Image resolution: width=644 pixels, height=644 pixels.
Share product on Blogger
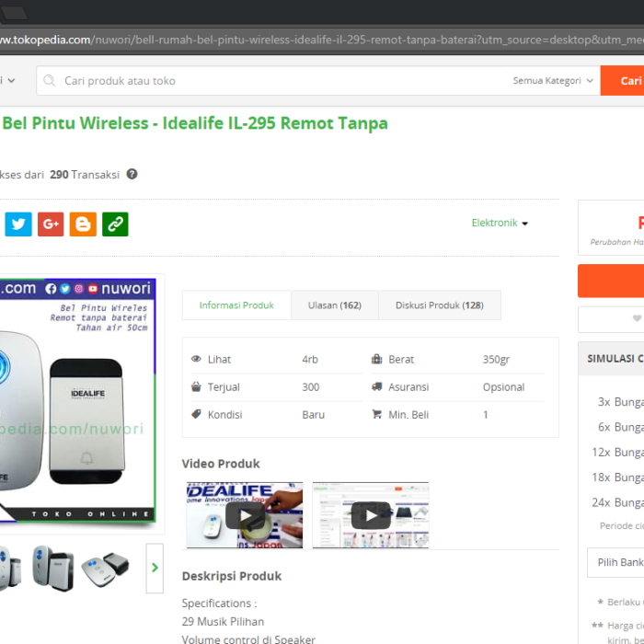(83, 224)
